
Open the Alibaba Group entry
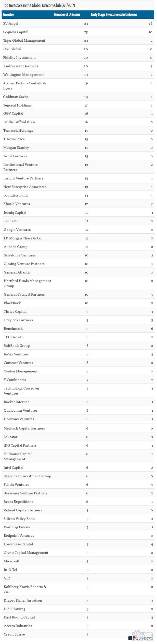pos(15,247)
